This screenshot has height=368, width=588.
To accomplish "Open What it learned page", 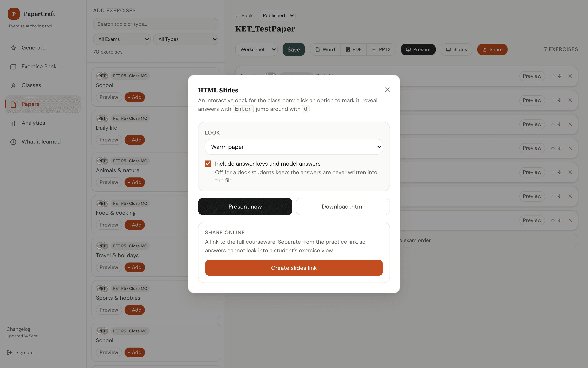I will pos(43,142).
